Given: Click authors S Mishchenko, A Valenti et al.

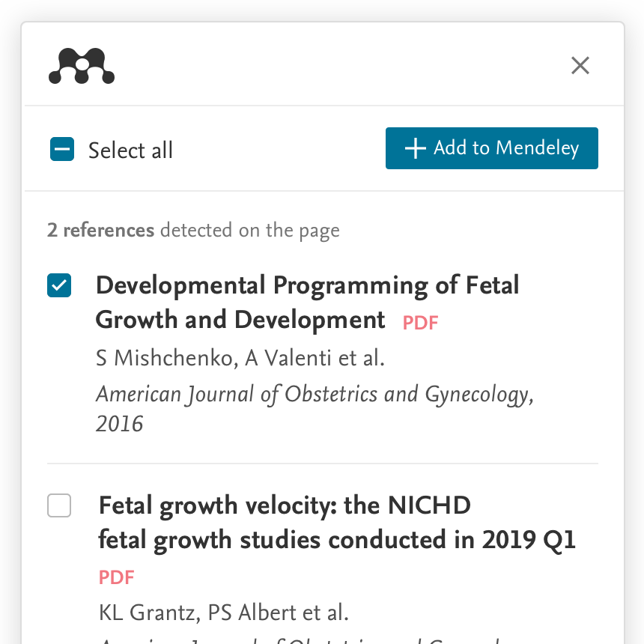Looking at the screenshot, I should [240, 358].
